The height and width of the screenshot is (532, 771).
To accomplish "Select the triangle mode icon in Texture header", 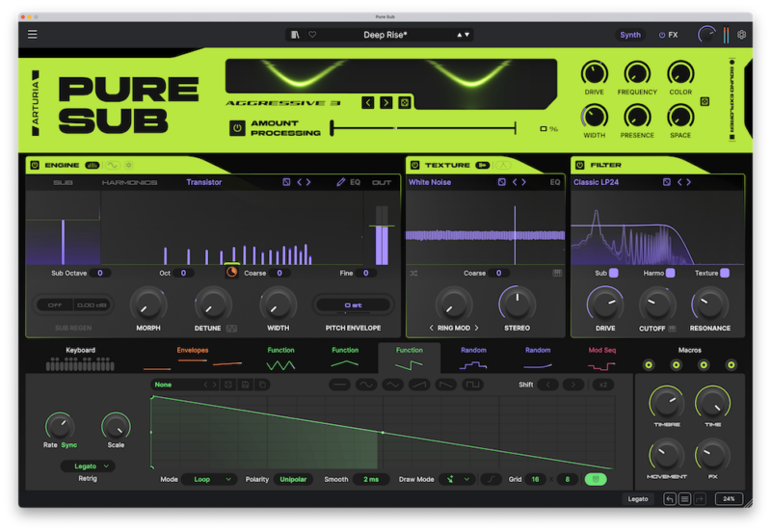I will [x=503, y=165].
